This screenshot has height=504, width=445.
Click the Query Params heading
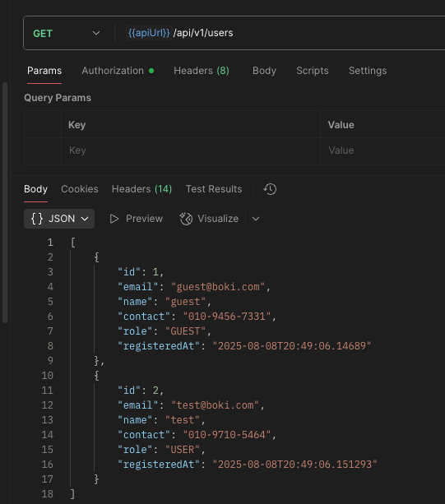coord(58,98)
